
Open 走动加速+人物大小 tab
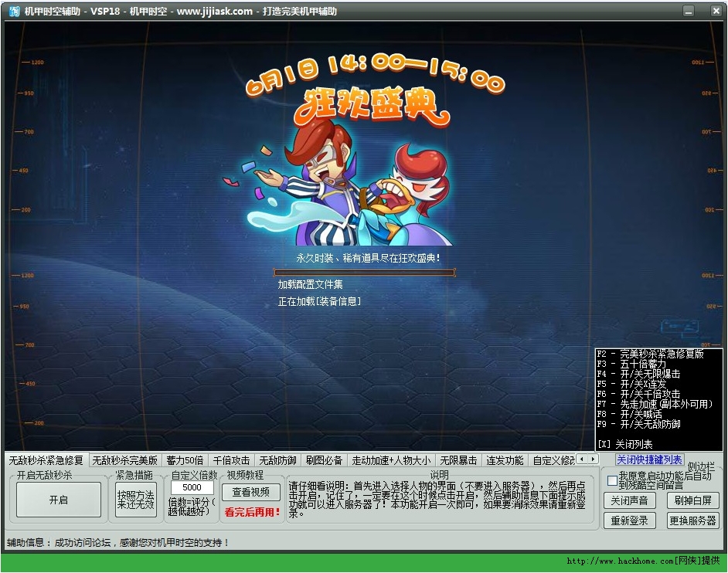point(391,460)
